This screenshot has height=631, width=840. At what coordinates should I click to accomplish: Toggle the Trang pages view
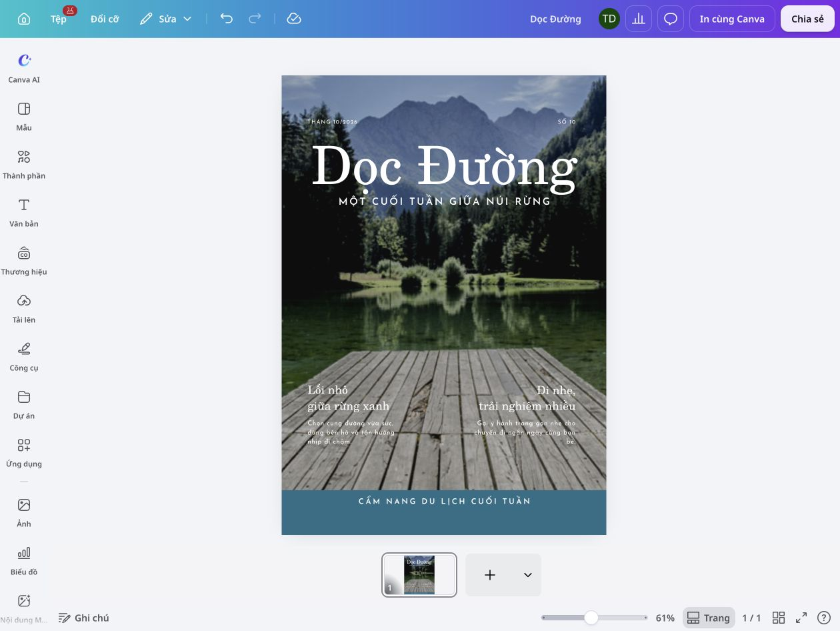tap(709, 618)
